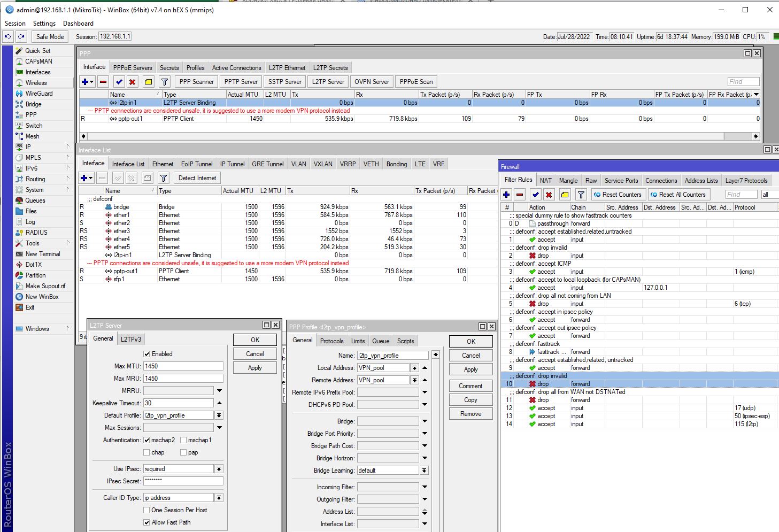Expand MRRU field arrow
This screenshot has width=779, height=532.
(x=219, y=391)
